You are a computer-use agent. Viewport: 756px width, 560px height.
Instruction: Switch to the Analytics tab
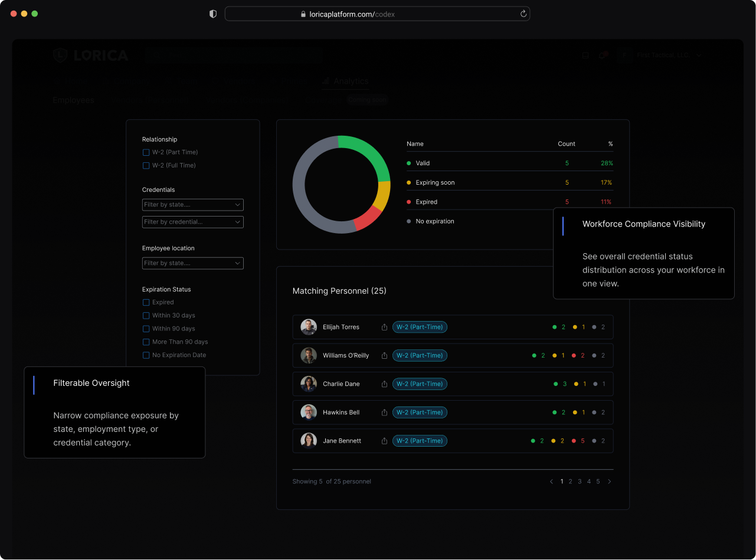[x=346, y=81]
